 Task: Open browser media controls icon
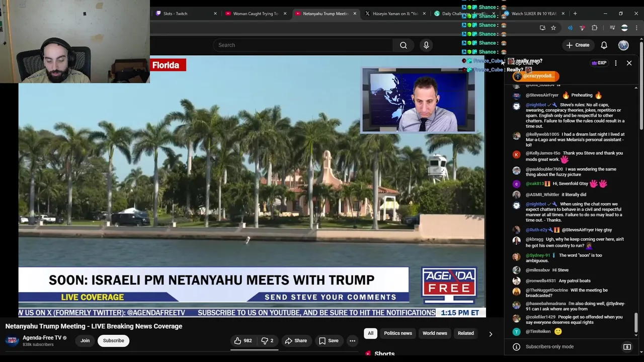[x=612, y=28]
